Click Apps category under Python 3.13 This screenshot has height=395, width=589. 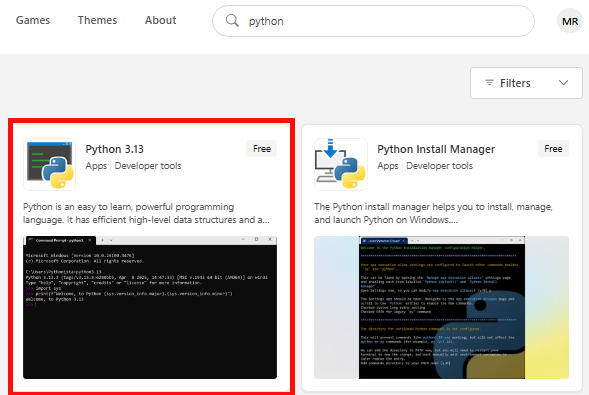[96, 166]
